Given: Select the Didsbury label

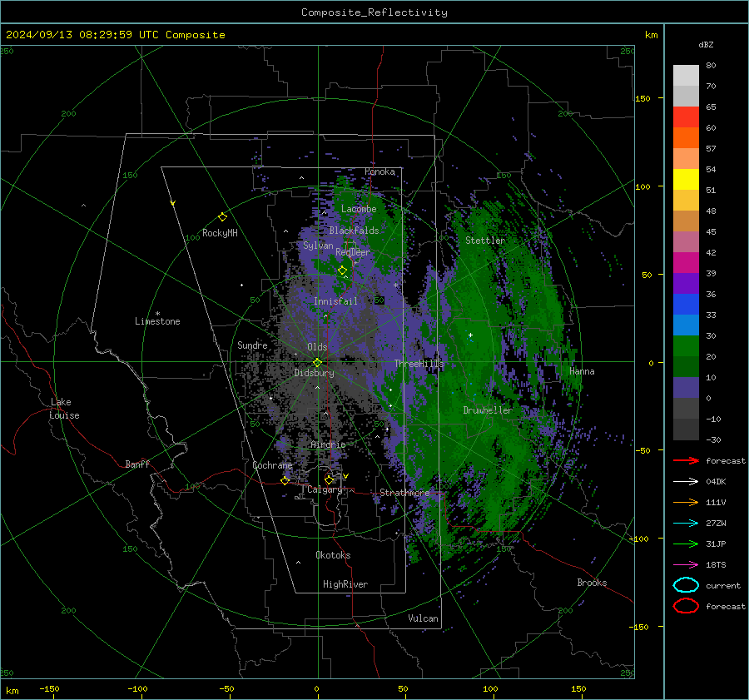Looking at the screenshot, I should (314, 373).
